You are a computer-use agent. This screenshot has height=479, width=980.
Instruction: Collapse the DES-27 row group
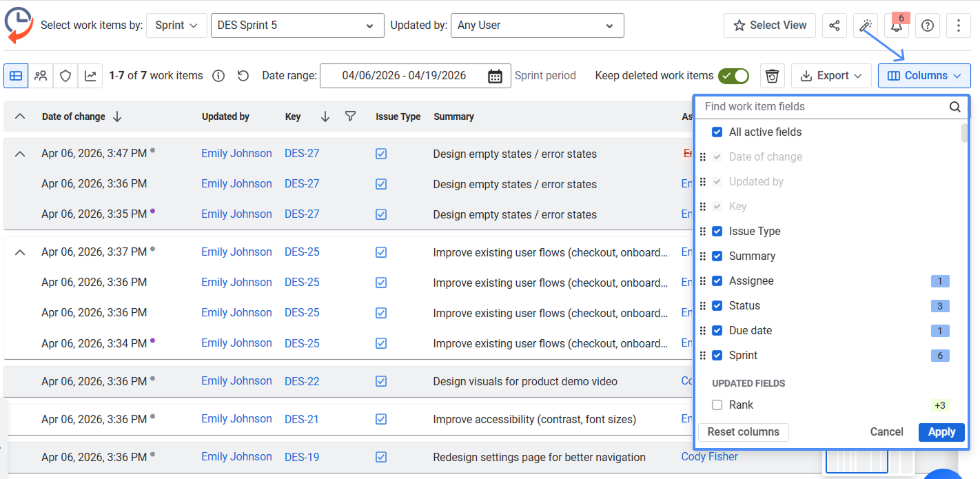[20, 154]
